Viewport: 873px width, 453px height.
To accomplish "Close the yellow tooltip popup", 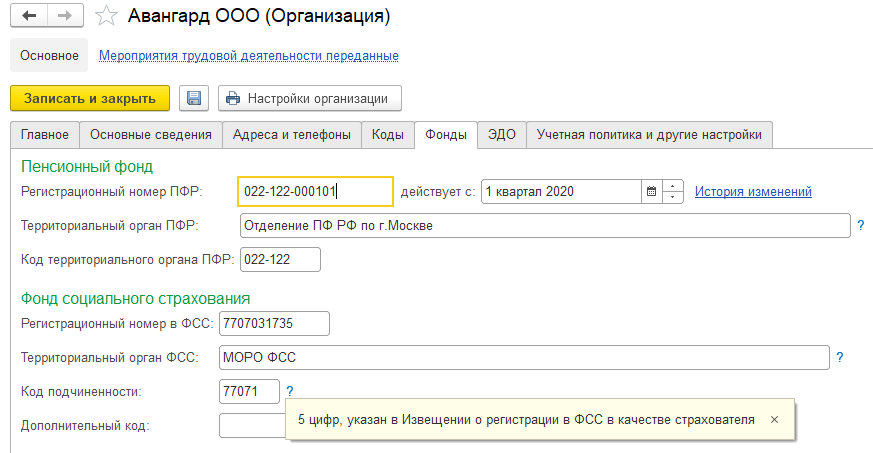I will pyautogui.click(x=774, y=420).
